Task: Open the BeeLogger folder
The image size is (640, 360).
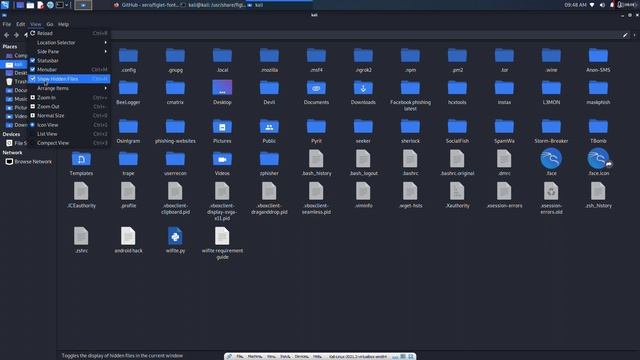Action: (x=128, y=92)
